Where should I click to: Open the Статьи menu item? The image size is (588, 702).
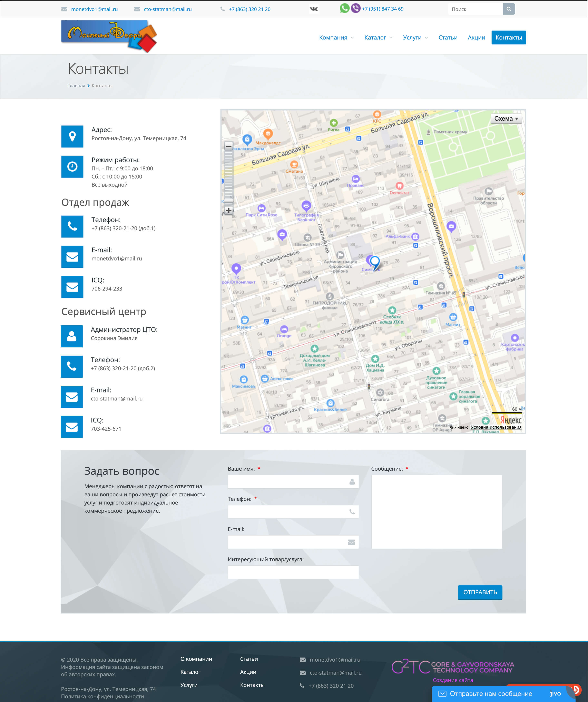(x=448, y=38)
